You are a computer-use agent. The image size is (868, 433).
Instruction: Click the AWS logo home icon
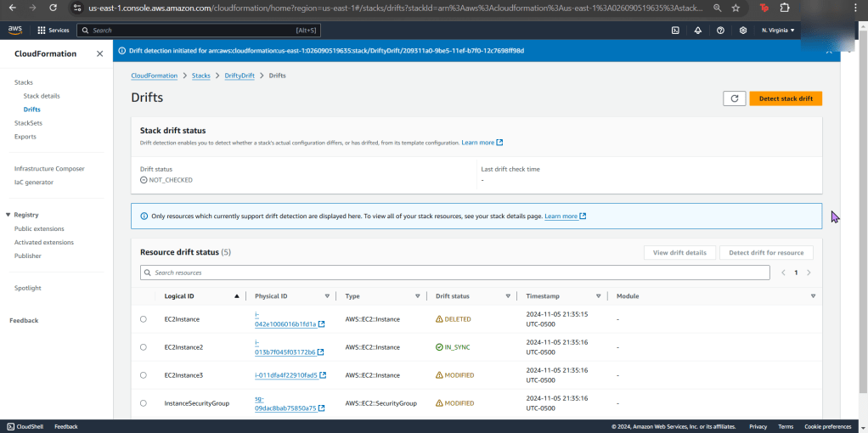point(15,30)
